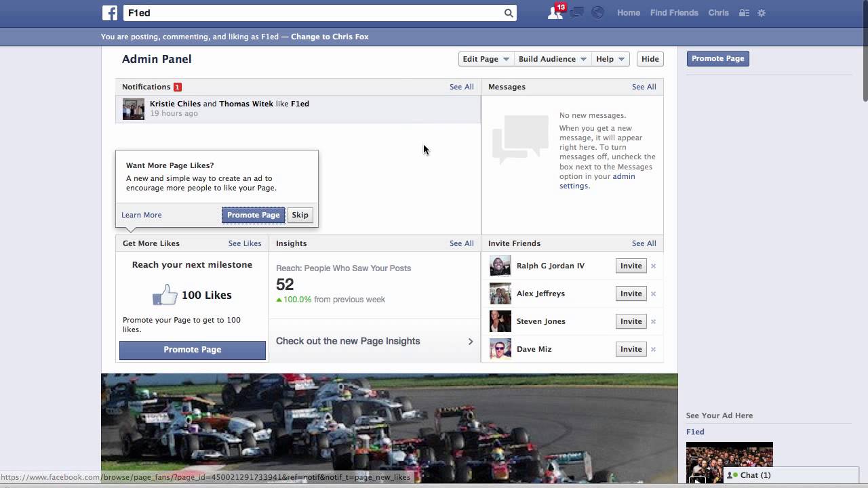868x488 pixels.
Task: Open the Help dropdown
Action: [x=610, y=59]
